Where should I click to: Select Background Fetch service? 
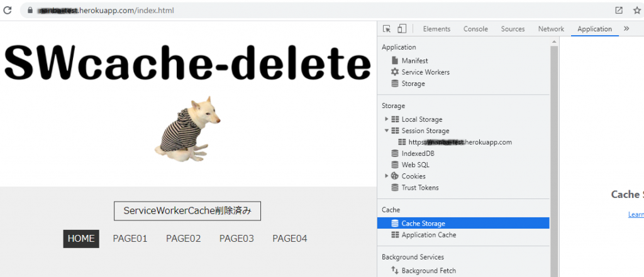pyautogui.click(x=428, y=271)
